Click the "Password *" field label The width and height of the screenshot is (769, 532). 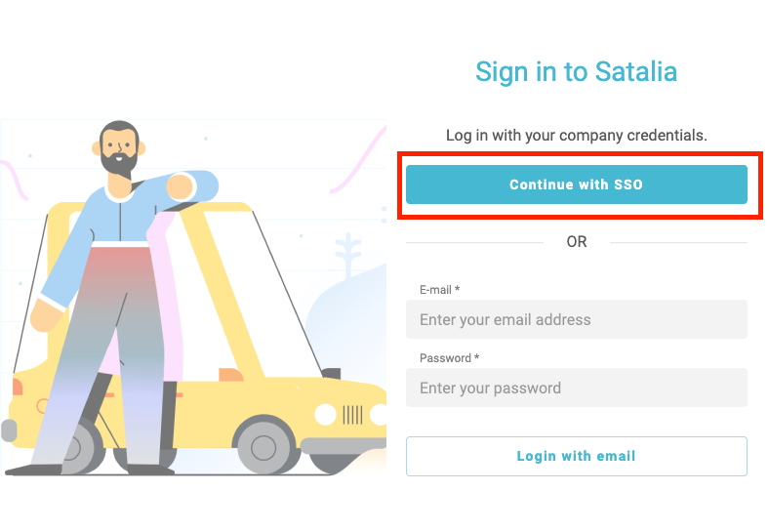[x=449, y=358]
